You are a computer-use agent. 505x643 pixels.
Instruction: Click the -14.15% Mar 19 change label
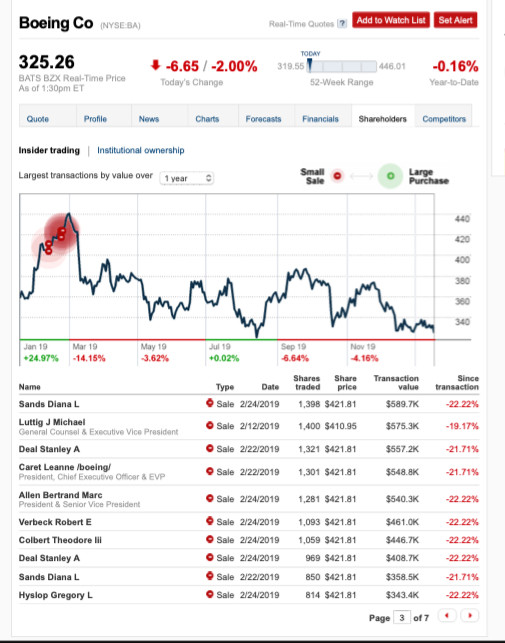click(x=89, y=358)
